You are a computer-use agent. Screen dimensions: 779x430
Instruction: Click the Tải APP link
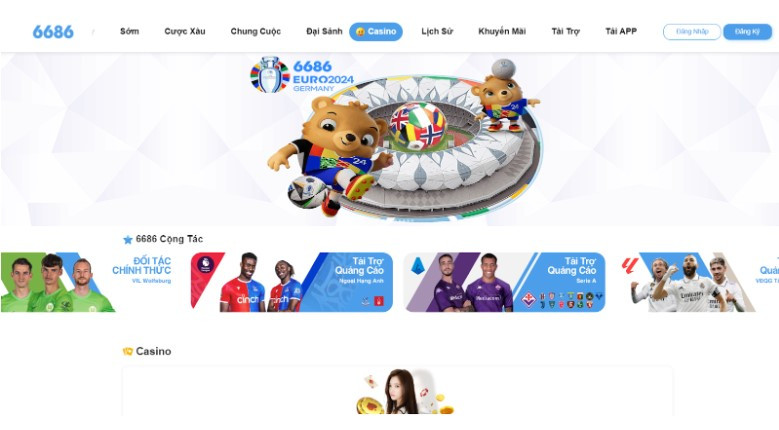[x=621, y=31]
